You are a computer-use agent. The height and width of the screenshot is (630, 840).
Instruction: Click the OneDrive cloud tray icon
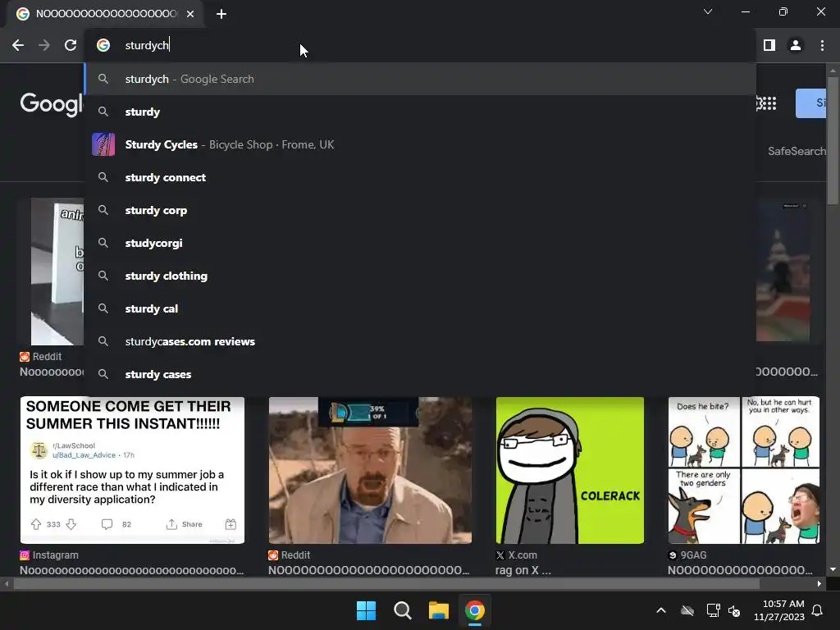(x=687, y=610)
